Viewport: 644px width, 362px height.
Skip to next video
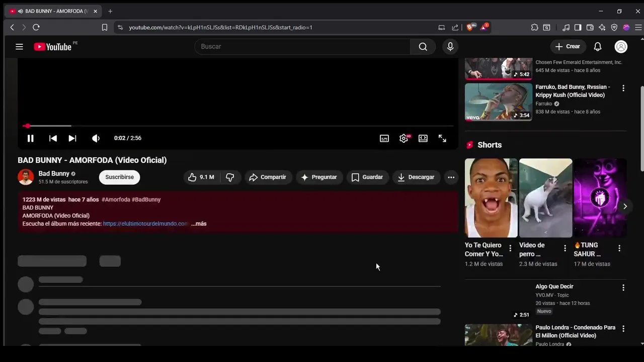72,138
